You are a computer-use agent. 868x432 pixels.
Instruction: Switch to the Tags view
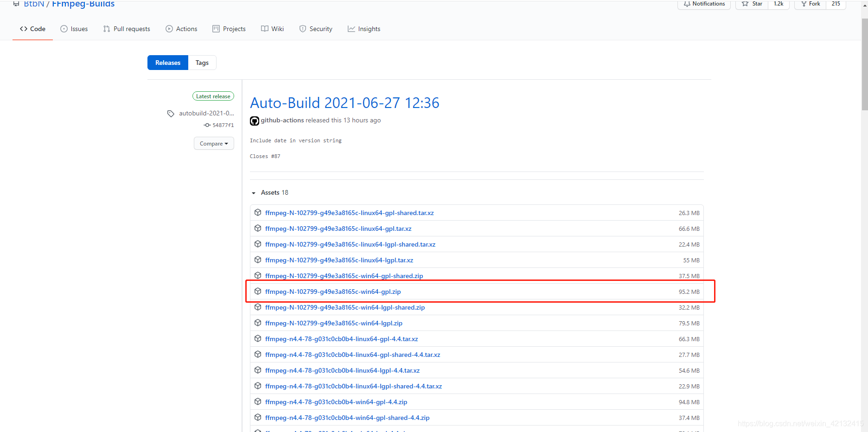coord(202,63)
